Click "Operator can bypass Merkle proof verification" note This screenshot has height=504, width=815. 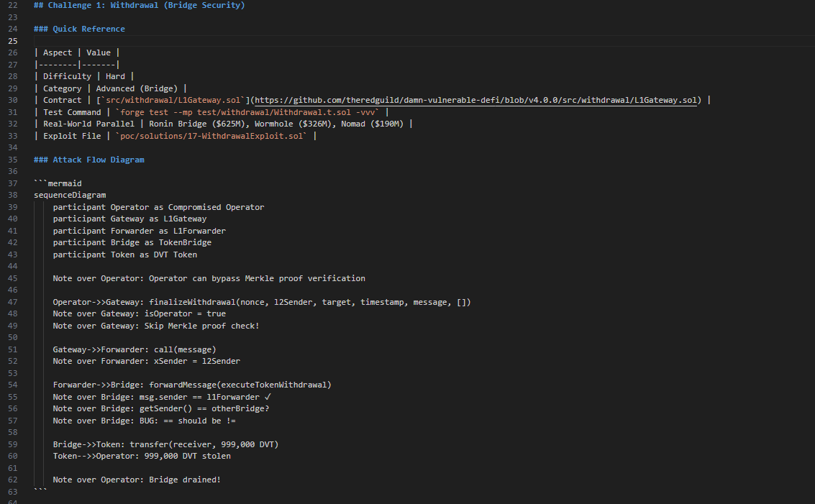258,278
